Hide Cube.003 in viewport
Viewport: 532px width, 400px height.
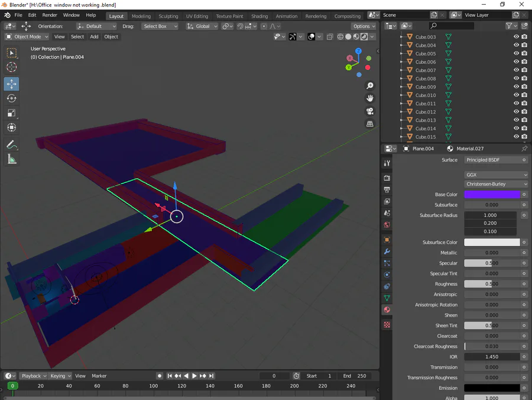click(x=516, y=37)
